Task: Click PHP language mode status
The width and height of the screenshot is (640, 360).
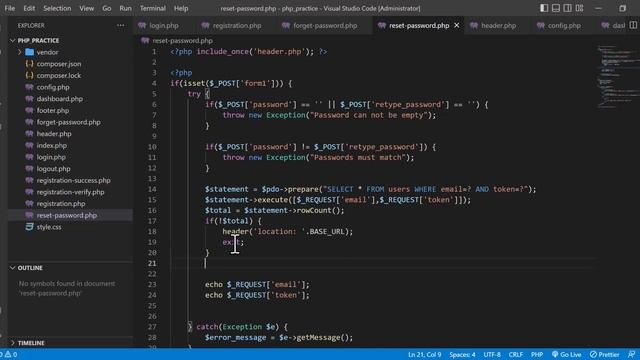Action: coord(537,354)
